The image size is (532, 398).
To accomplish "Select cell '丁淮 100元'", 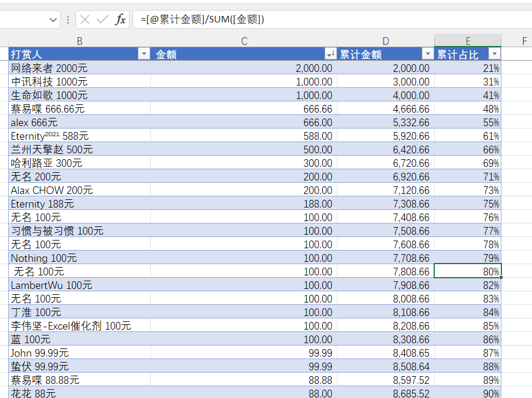I will [x=80, y=312].
